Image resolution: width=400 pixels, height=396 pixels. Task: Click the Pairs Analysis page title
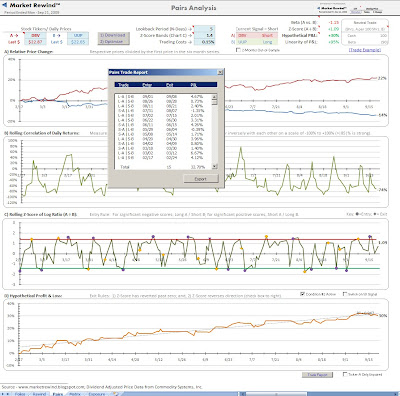194,8
